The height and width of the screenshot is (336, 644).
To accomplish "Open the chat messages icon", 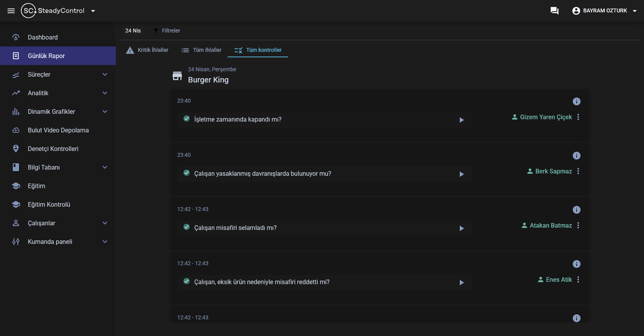I will pyautogui.click(x=554, y=11).
